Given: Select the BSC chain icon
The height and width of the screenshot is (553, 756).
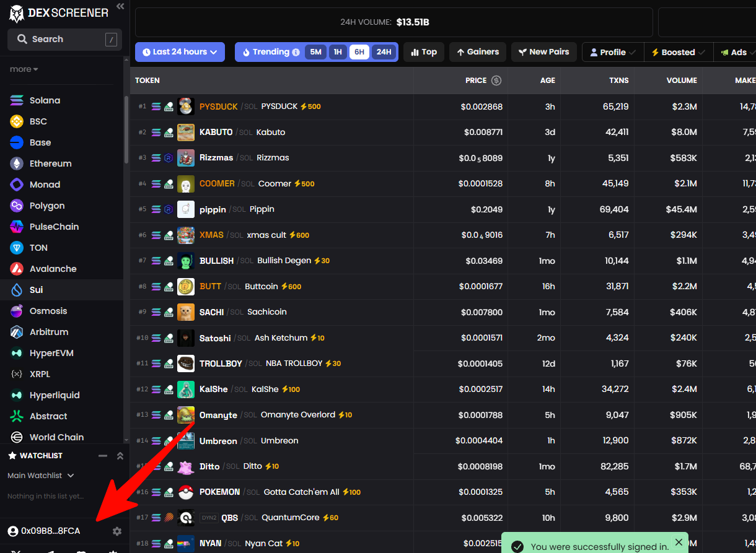Looking at the screenshot, I should click(17, 121).
